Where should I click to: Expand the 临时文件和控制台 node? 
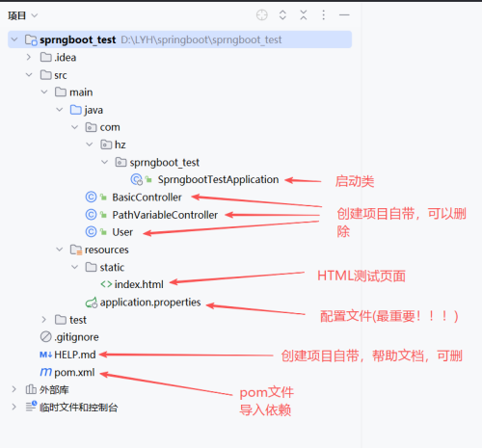(13, 407)
